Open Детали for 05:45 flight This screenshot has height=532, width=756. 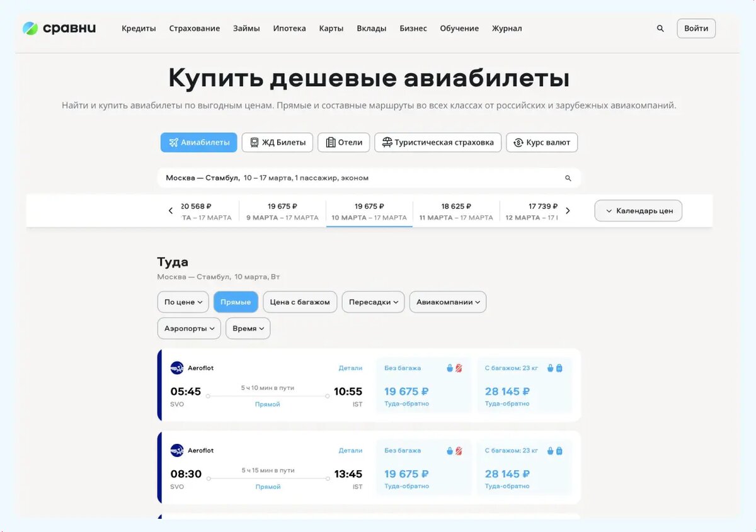tap(350, 368)
